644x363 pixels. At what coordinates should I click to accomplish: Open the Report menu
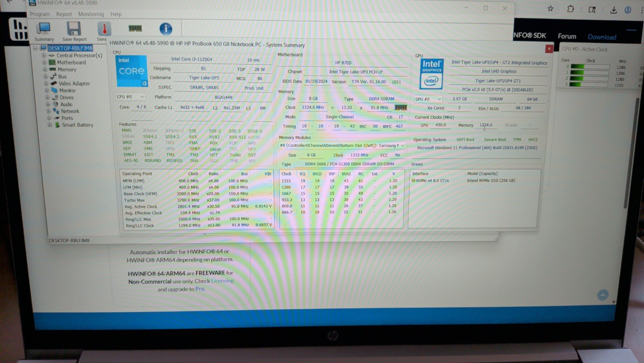(x=64, y=14)
